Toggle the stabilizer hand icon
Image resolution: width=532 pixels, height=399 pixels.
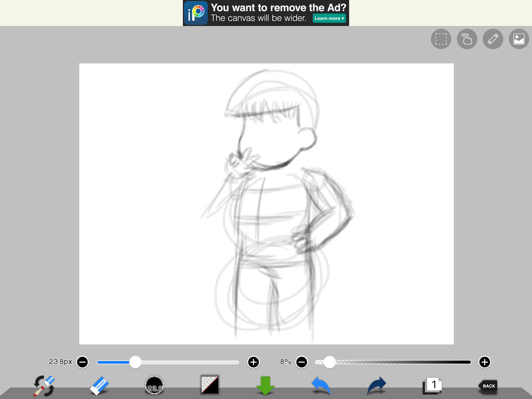(x=467, y=39)
